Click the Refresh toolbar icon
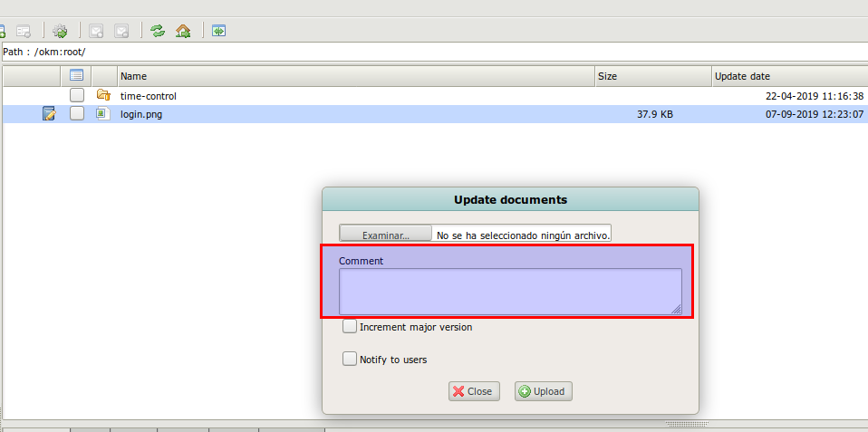This screenshot has height=432, width=868. (158, 31)
